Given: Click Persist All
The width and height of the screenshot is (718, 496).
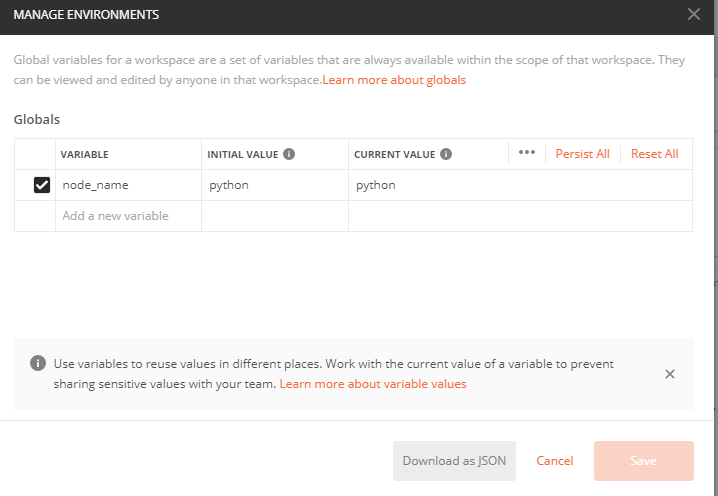Looking at the screenshot, I should point(582,154).
